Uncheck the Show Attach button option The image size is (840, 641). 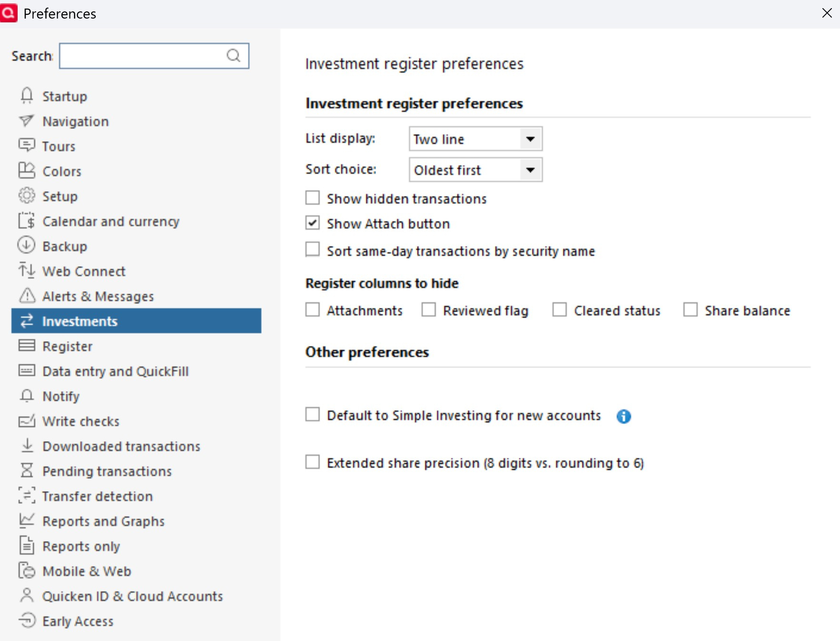pos(313,223)
